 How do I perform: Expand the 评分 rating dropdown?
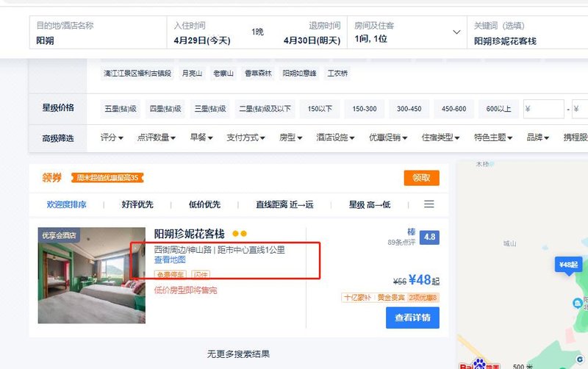[x=111, y=137]
